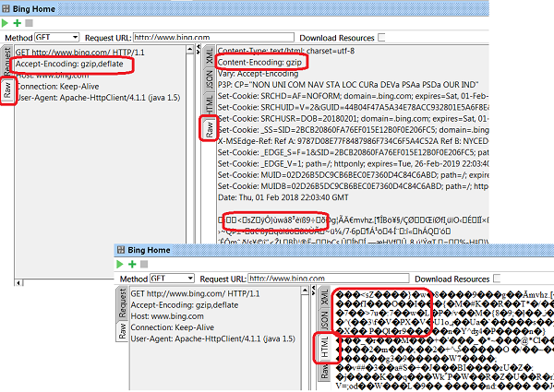
Task: Click the Vary: Accept-Encoding header line
Action: (258, 74)
